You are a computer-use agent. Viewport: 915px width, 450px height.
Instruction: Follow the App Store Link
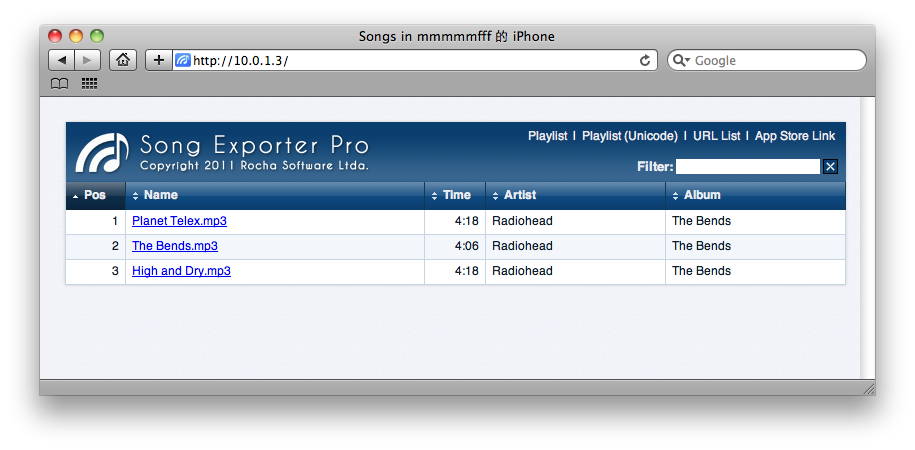tap(795, 136)
